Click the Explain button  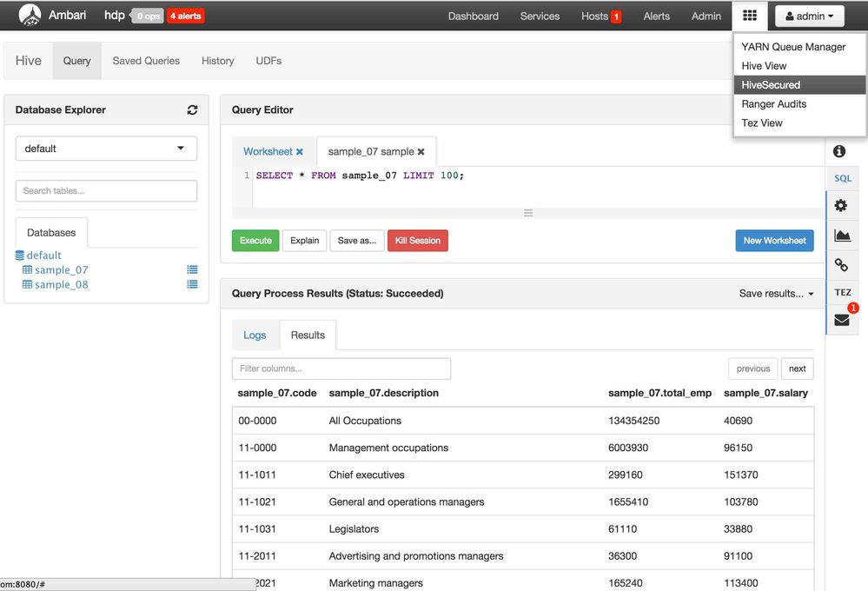[x=304, y=241]
